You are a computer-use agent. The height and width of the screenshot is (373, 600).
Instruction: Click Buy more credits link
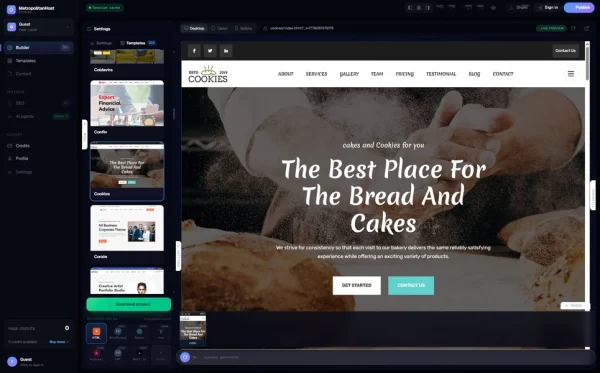point(59,342)
